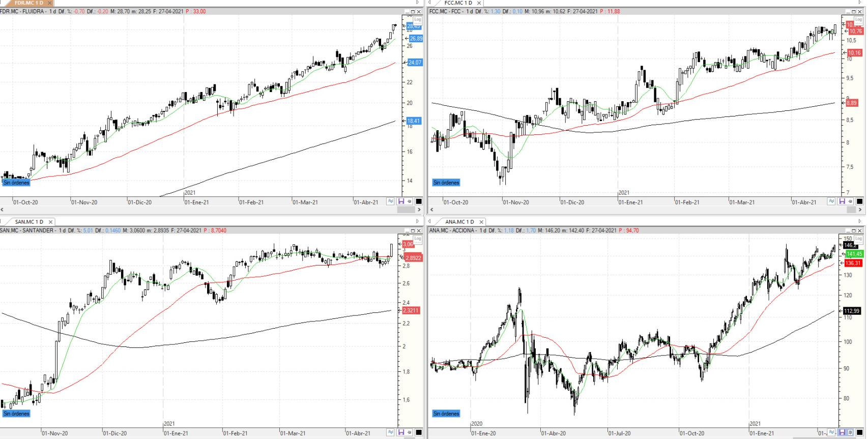Click the pin icon in FCC chart
This screenshot has width=868, height=439.
pyautogui.click(x=850, y=201)
